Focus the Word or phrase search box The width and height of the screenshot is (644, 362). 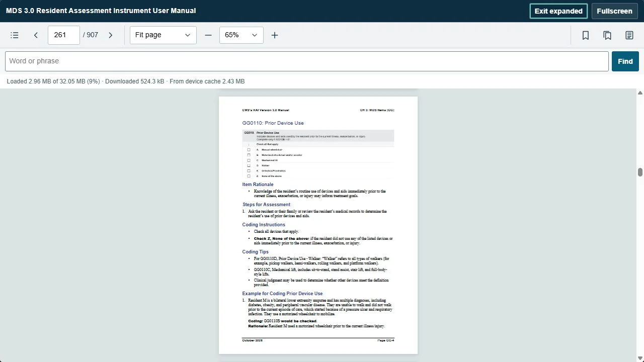click(307, 61)
